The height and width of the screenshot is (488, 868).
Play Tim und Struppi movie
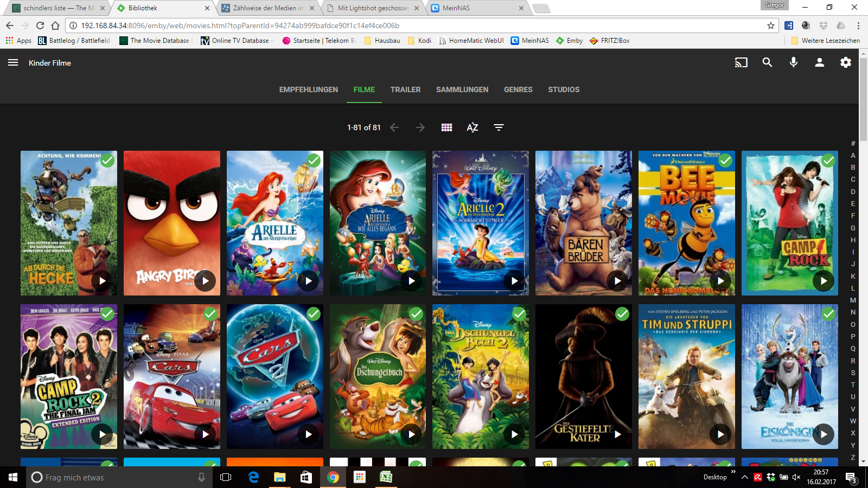pyautogui.click(x=720, y=434)
